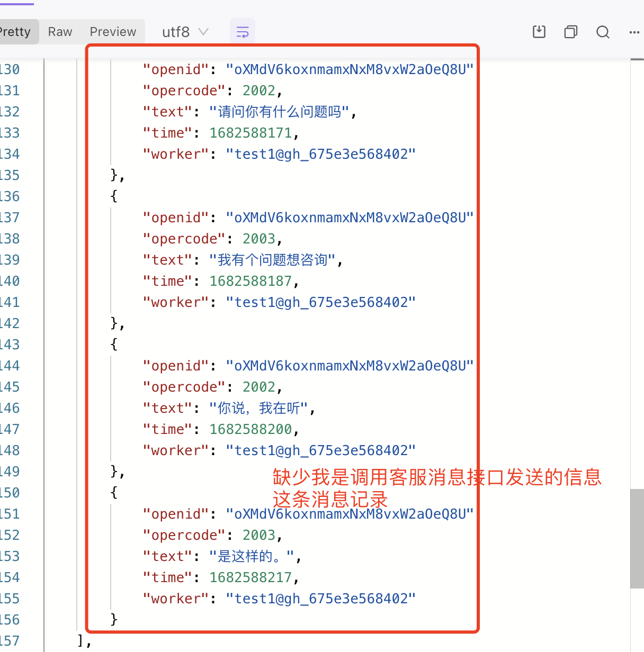Open the Preview tab

pos(113,32)
